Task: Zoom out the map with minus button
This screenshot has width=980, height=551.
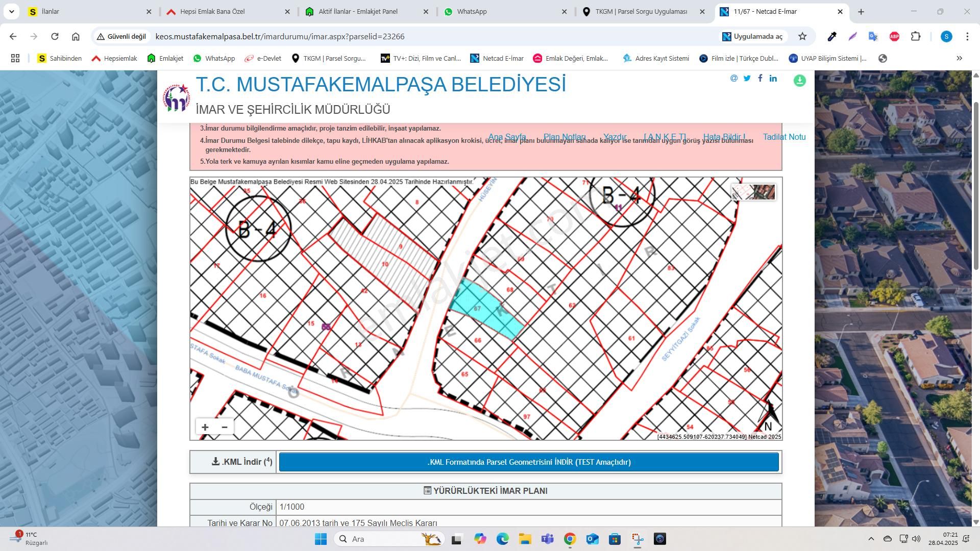Action: (225, 427)
